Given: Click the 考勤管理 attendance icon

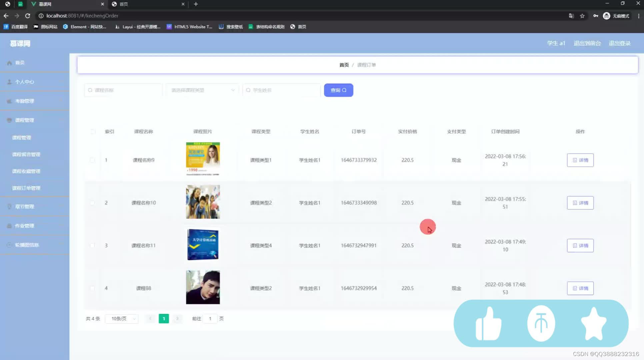Looking at the screenshot, I should click(9, 101).
